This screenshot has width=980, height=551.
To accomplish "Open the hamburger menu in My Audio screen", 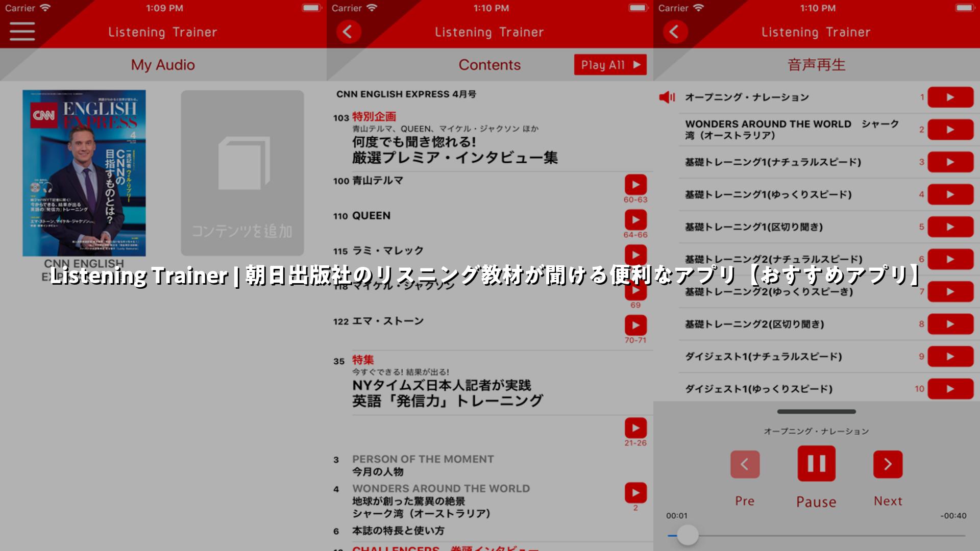I will [22, 32].
